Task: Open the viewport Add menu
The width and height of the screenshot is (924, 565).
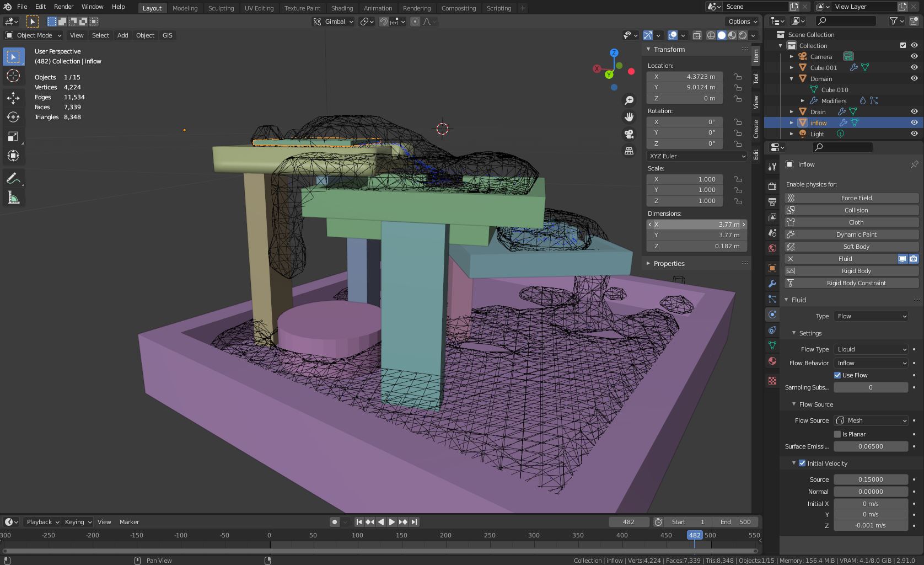Action: click(x=122, y=35)
